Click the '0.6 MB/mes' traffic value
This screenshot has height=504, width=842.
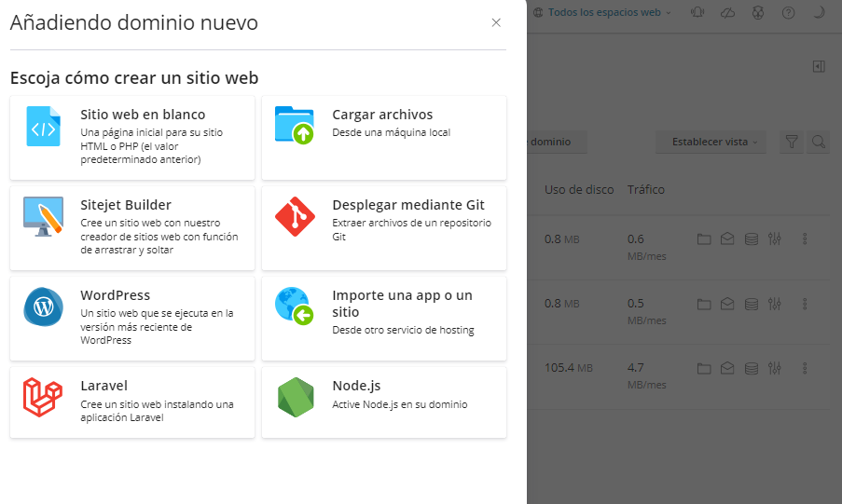(646, 247)
